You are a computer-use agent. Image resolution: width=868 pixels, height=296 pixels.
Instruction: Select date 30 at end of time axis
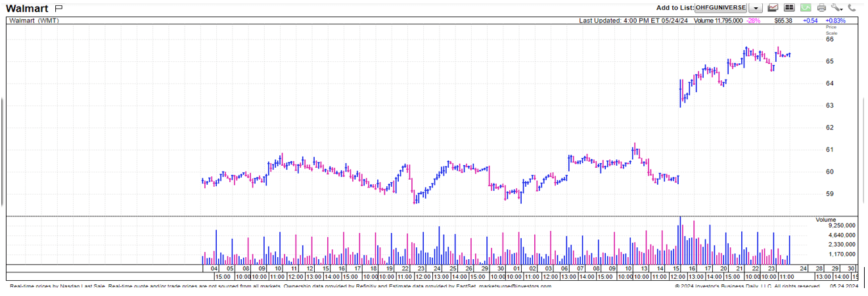pyautogui.click(x=852, y=268)
